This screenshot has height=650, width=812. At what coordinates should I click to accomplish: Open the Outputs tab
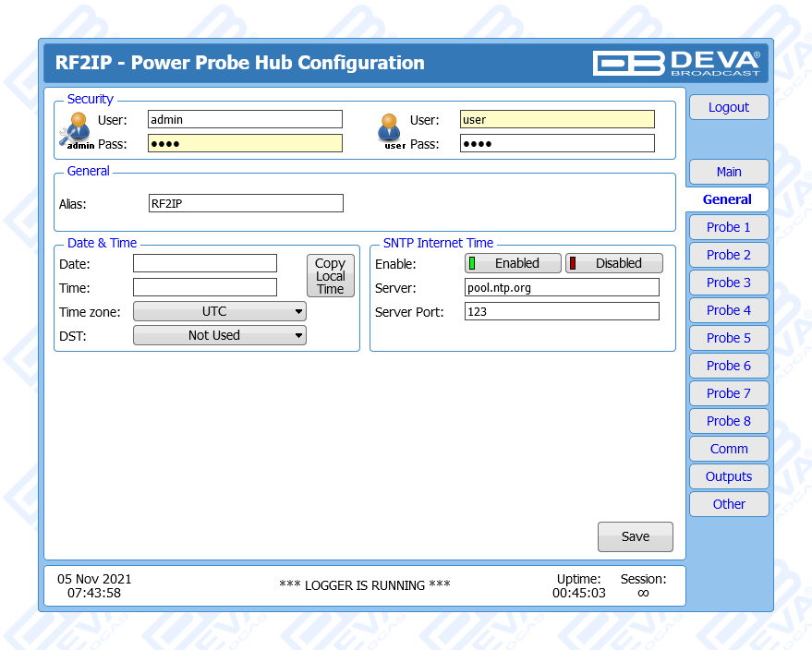point(729,476)
